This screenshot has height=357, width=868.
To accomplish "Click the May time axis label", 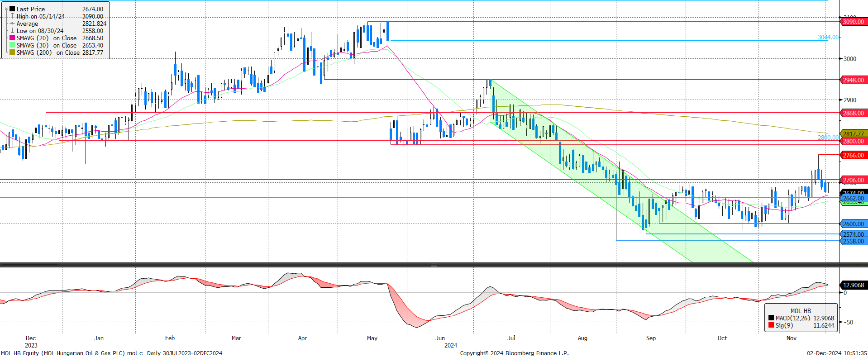I will coord(372,338).
